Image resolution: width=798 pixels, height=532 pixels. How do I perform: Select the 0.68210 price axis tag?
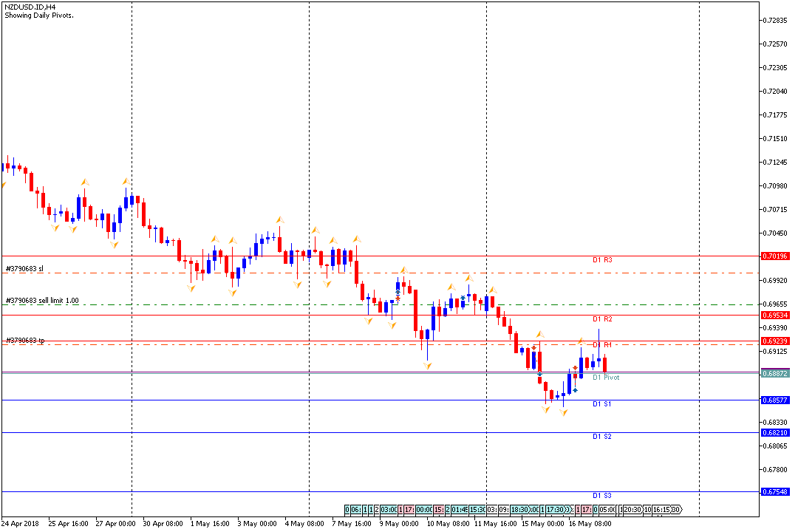(774, 433)
